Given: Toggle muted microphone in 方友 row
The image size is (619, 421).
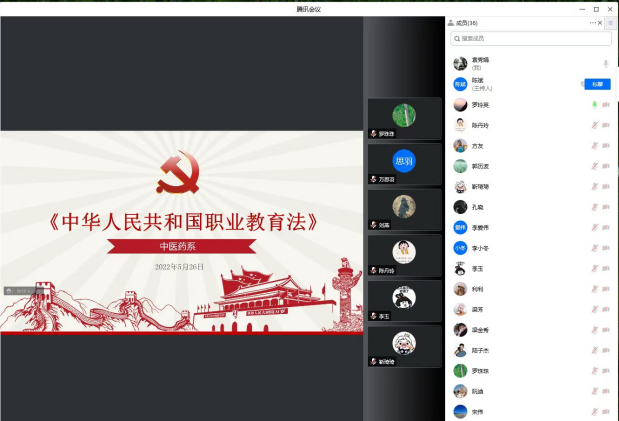Looking at the screenshot, I should click(595, 146).
